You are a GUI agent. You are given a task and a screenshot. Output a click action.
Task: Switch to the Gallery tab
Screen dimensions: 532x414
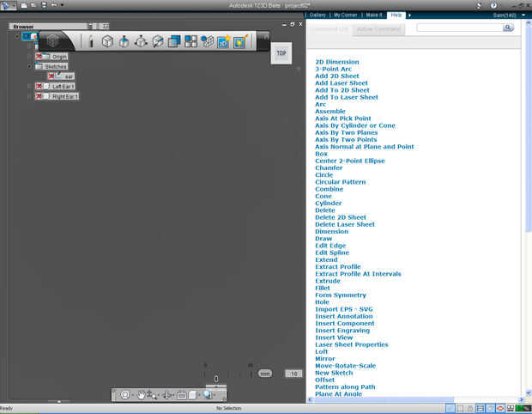[317, 15]
